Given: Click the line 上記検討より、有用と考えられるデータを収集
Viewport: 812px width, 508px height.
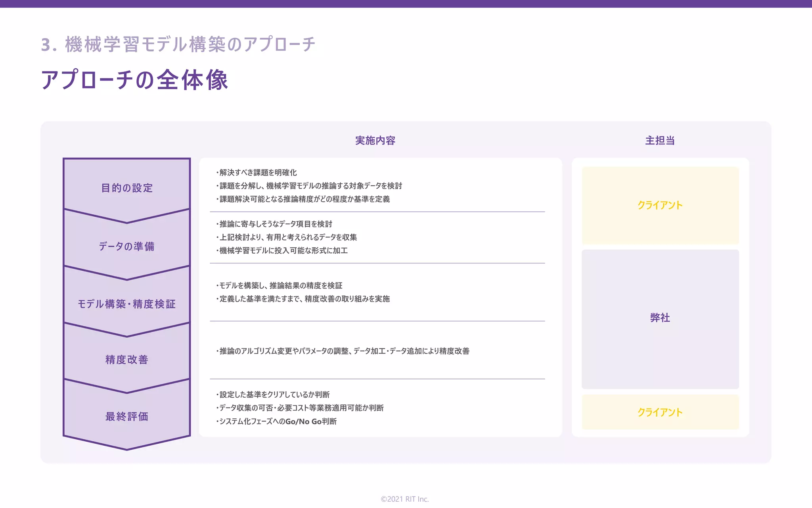Looking at the screenshot, I should pyautogui.click(x=286, y=237).
